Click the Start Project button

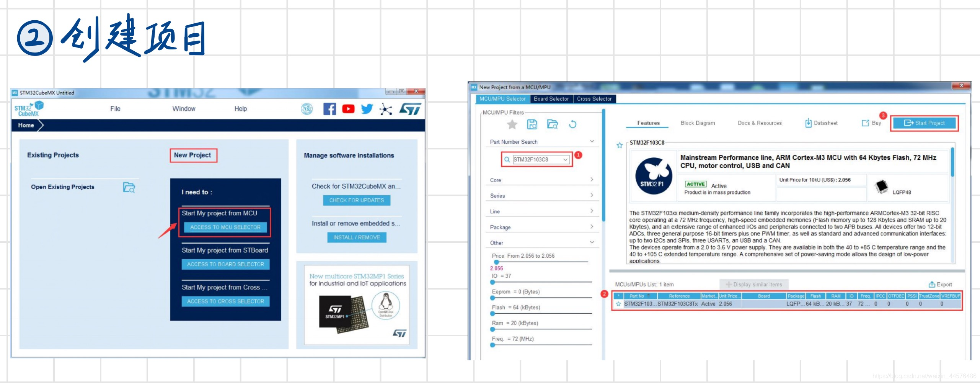pos(924,123)
